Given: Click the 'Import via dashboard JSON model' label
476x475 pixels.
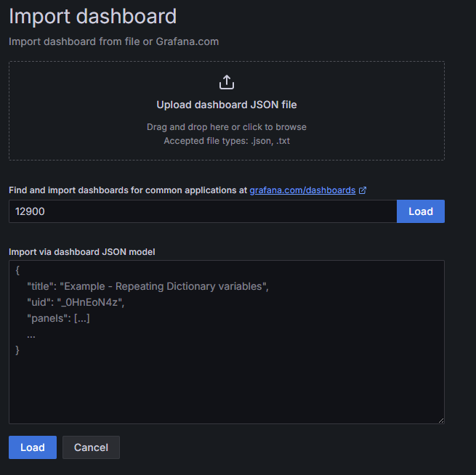Looking at the screenshot, I should [82, 252].
